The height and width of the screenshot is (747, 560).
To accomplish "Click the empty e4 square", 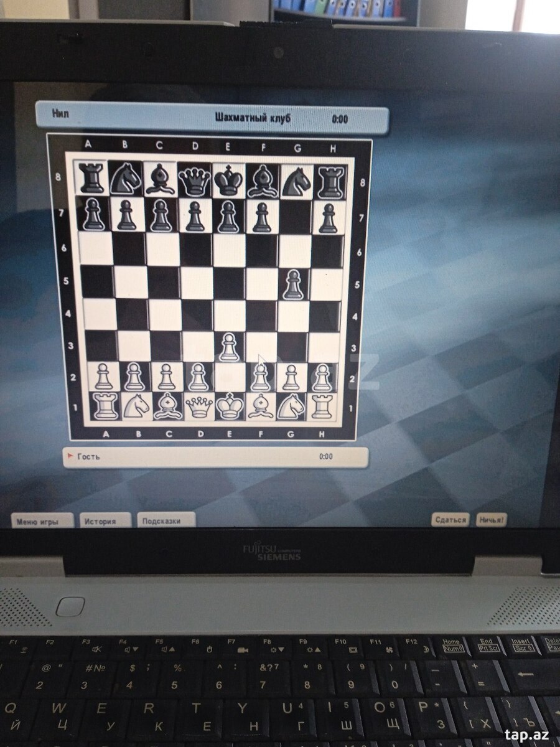I will 229,316.
